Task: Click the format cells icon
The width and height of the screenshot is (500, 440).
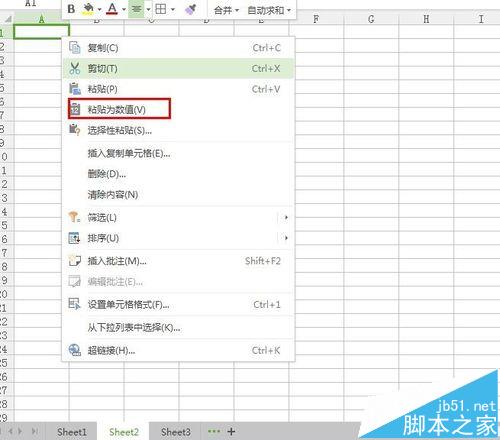Action: (x=74, y=304)
